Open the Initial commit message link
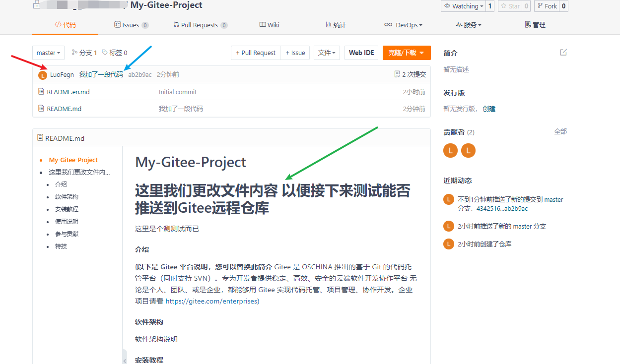620x364 pixels. (x=178, y=92)
